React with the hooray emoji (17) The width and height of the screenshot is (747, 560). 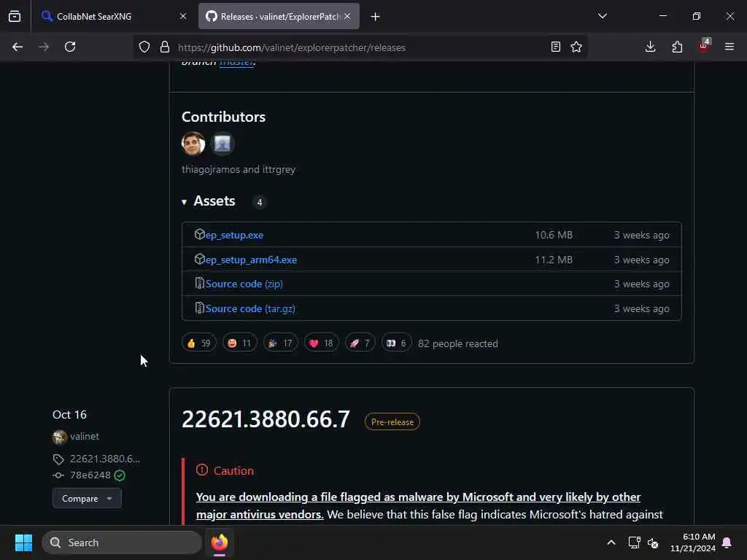pyautogui.click(x=281, y=343)
